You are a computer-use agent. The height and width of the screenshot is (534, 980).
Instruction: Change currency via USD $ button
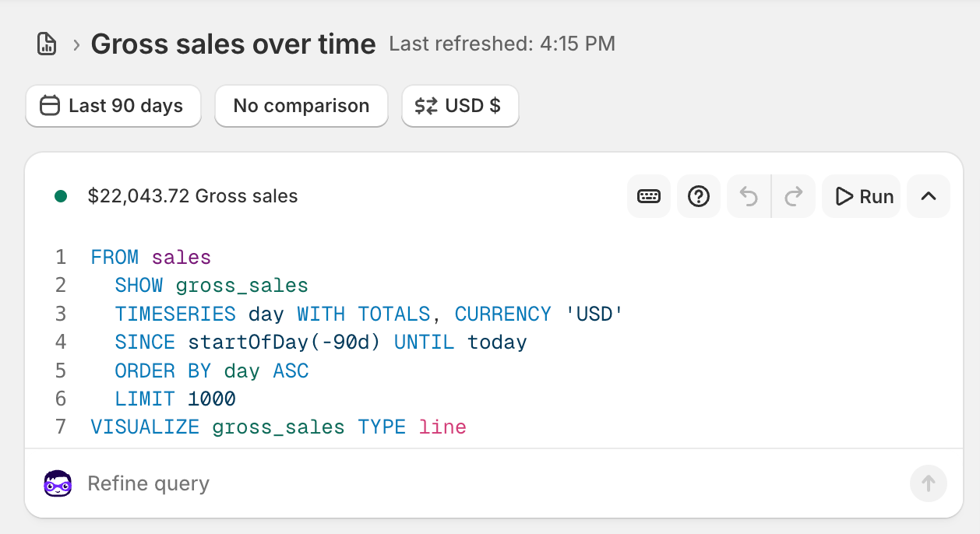point(460,106)
